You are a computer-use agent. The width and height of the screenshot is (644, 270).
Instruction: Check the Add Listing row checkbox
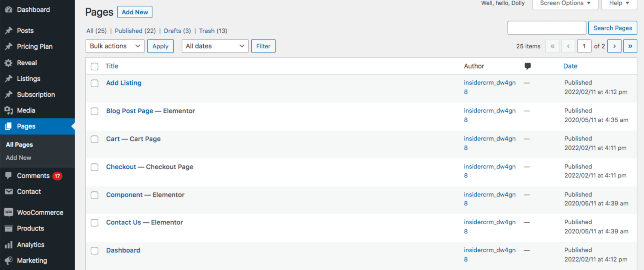point(95,83)
